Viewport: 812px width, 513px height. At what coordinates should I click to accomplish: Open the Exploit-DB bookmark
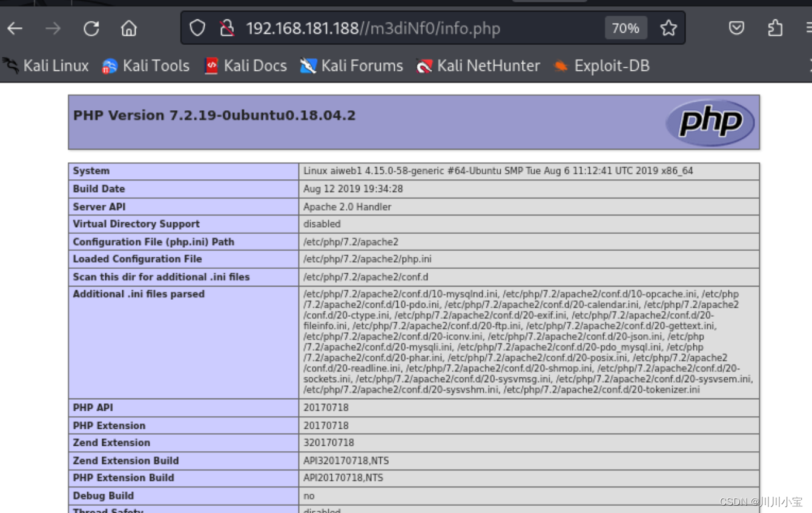(x=602, y=65)
